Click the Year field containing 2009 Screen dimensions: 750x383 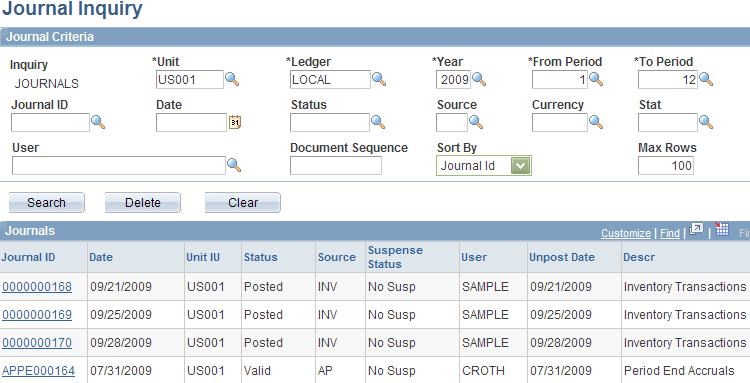pos(453,79)
